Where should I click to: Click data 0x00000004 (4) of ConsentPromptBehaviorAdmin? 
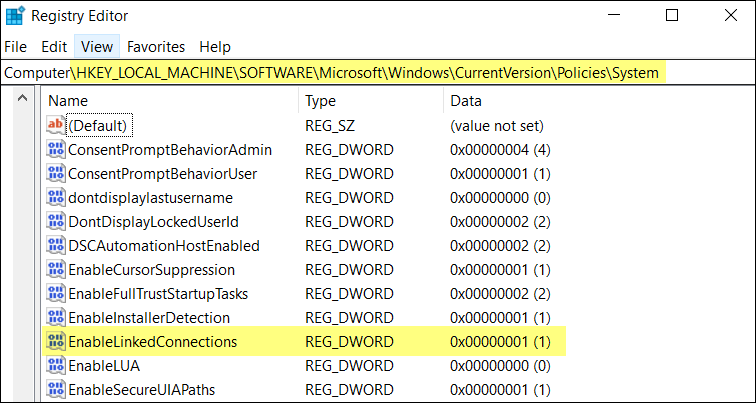[500, 150]
